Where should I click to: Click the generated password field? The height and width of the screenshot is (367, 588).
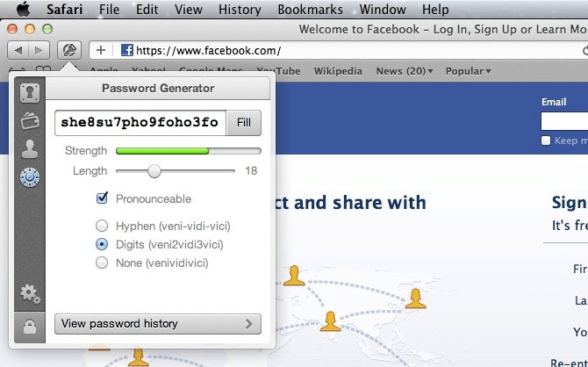tap(140, 123)
